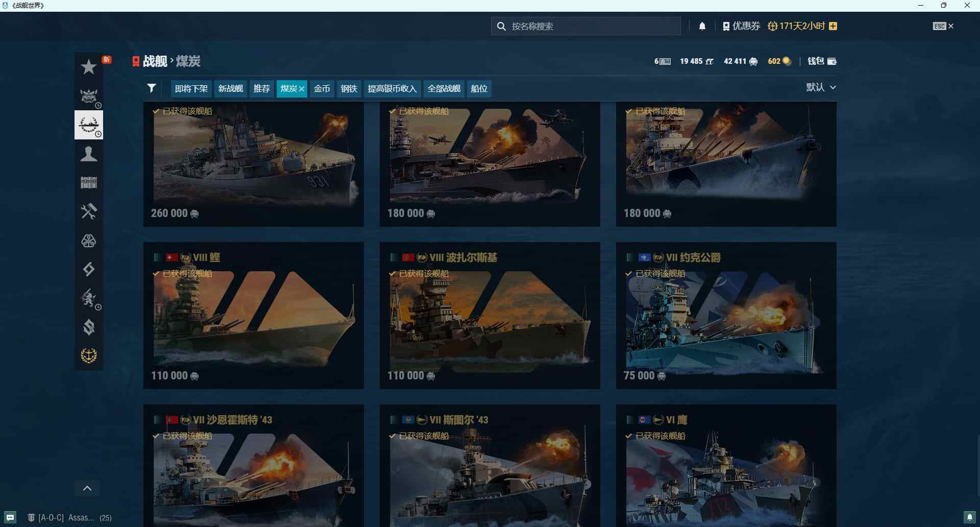Screen dimensions: 980x527
Task: Select the 新战舰 filter tab
Action: click(x=231, y=88)
